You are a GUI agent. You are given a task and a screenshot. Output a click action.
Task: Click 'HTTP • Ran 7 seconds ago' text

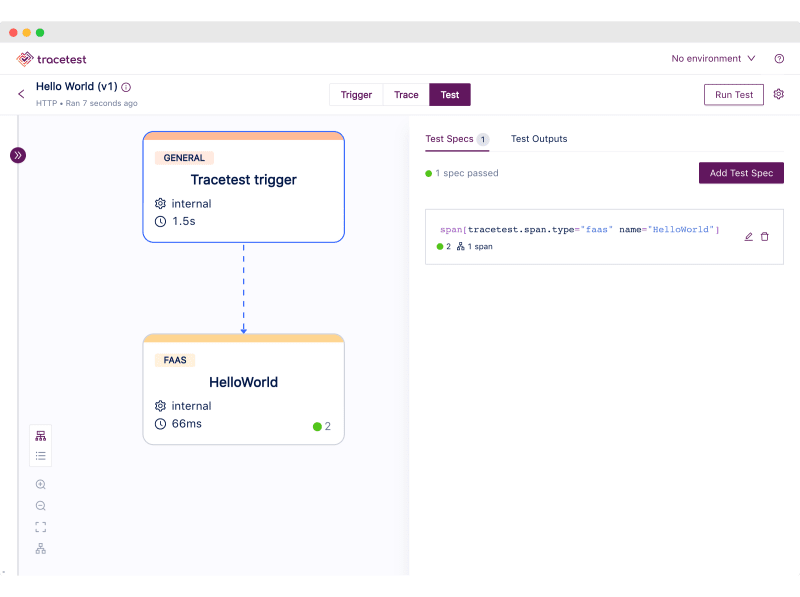point(87,103)
